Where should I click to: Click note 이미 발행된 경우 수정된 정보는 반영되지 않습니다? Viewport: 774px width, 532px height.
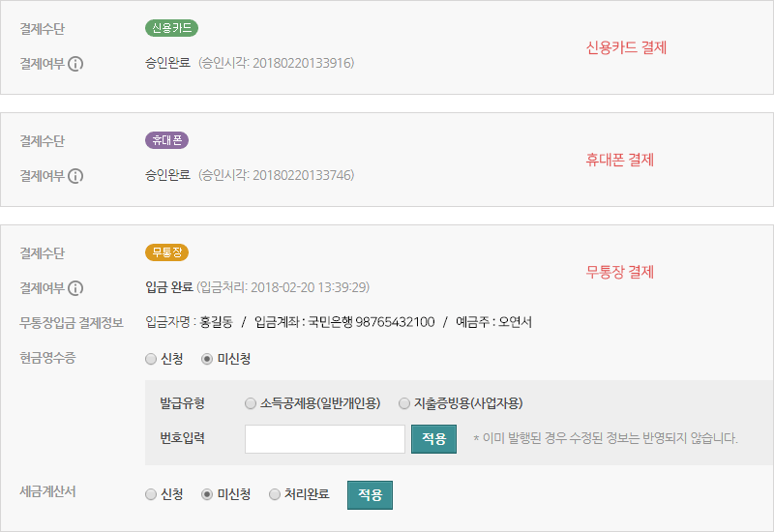(x=606, y=438)
